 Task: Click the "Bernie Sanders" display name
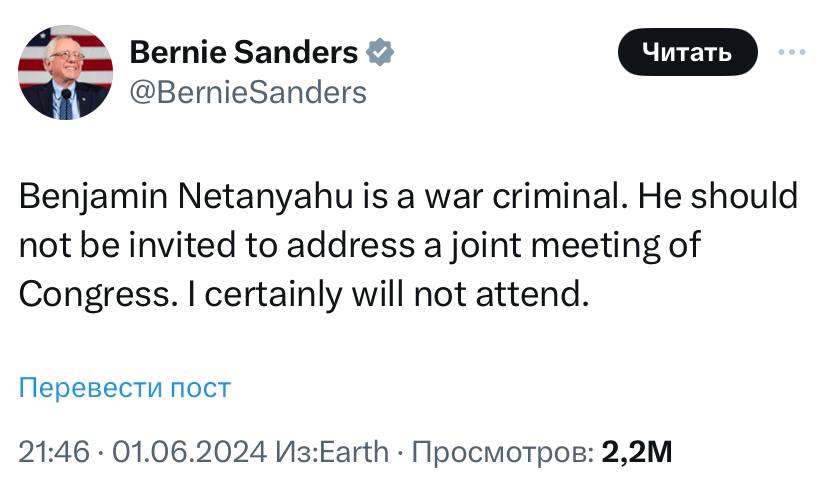tap(244, 52)
